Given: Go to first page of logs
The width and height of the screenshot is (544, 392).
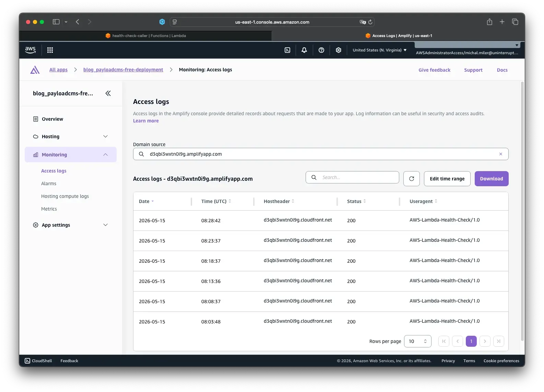Looking at the screenshot, I should coord(444,341).
